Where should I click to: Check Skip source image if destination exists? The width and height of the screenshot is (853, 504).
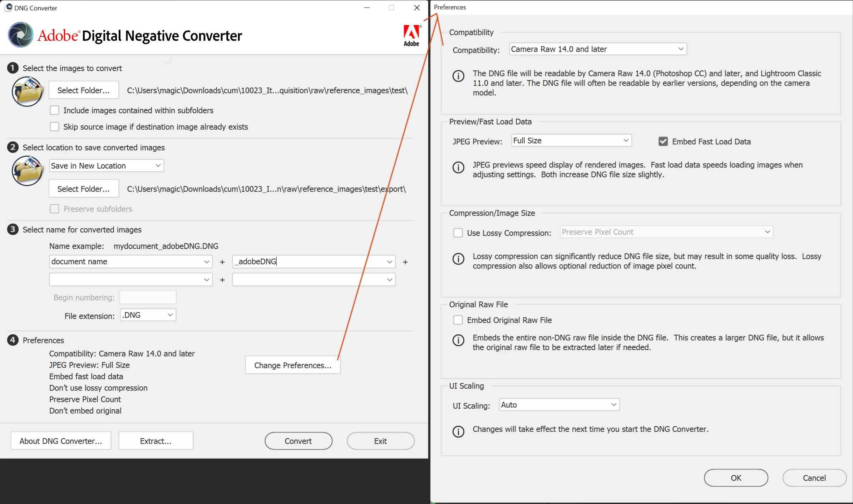pyautogui.click(x=54, y=127)
